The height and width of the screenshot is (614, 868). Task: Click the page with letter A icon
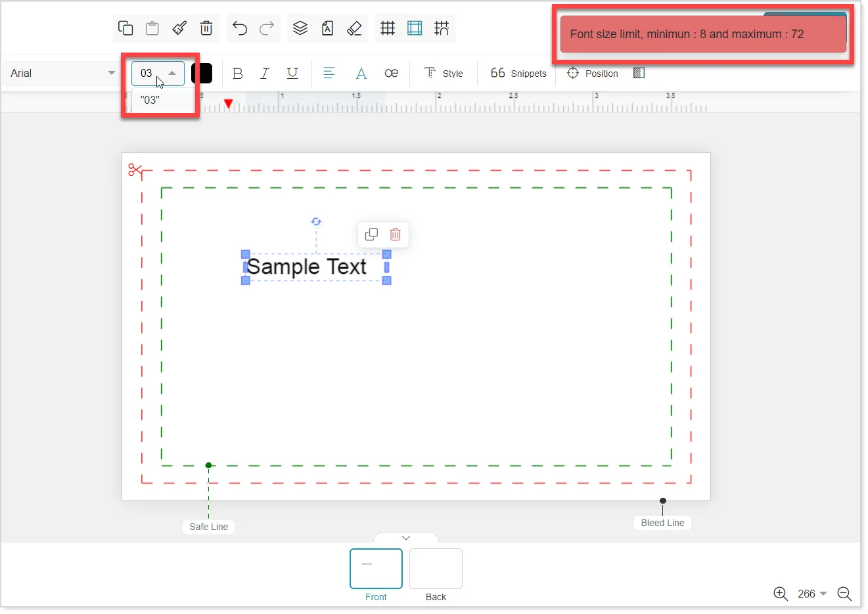327,28
